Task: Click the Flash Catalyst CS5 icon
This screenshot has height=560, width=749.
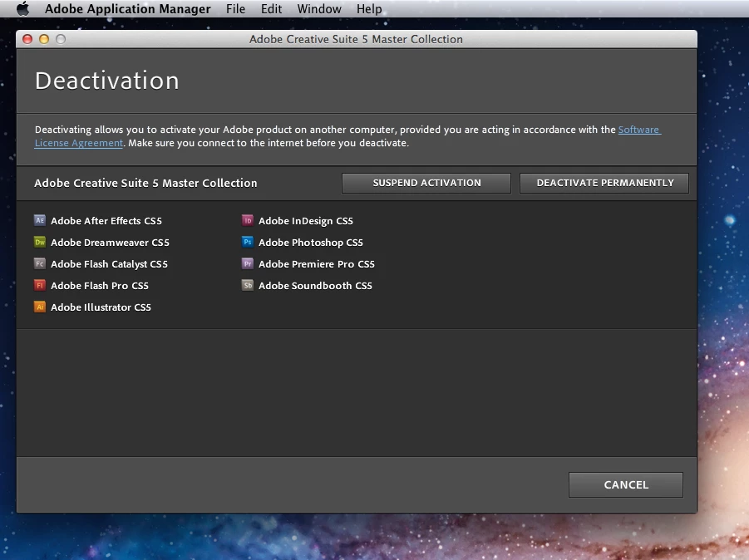Action: pos(40,263)
